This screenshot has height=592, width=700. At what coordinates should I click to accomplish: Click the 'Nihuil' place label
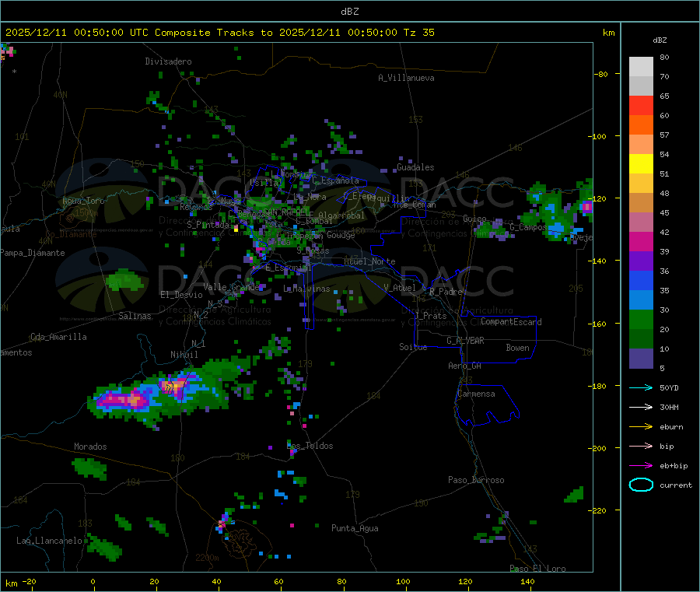(184, 355)
